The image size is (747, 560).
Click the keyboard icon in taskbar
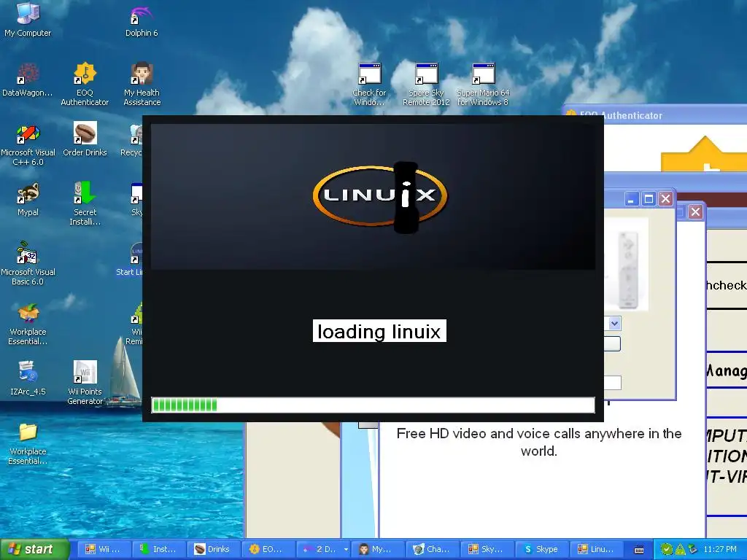coord(639,550)
